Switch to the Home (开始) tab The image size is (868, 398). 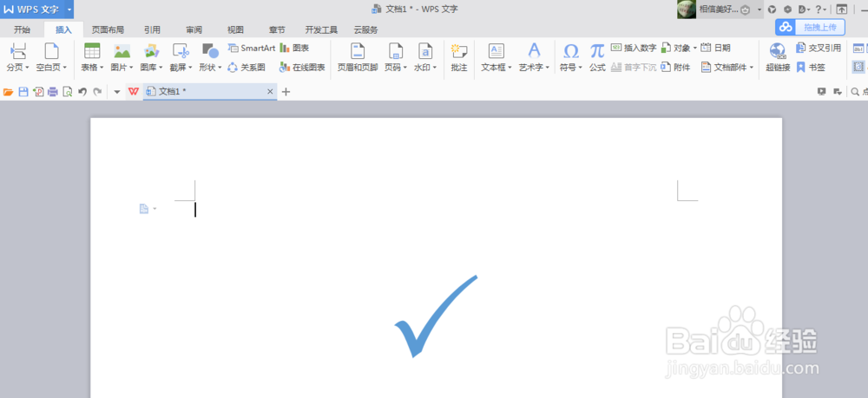click(x=23, y=29)
